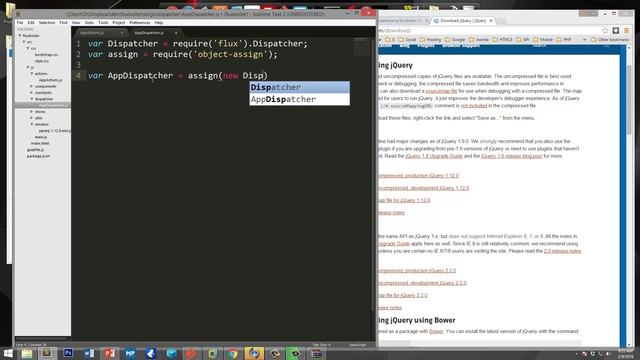
Task: Open the Mobile bookmarks folder
Action: click(x=543, y=40)
